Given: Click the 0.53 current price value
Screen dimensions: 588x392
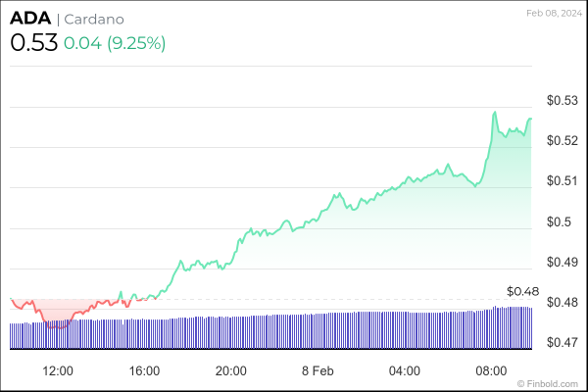Looking at the screenshot, I should (x=32, y=43).
